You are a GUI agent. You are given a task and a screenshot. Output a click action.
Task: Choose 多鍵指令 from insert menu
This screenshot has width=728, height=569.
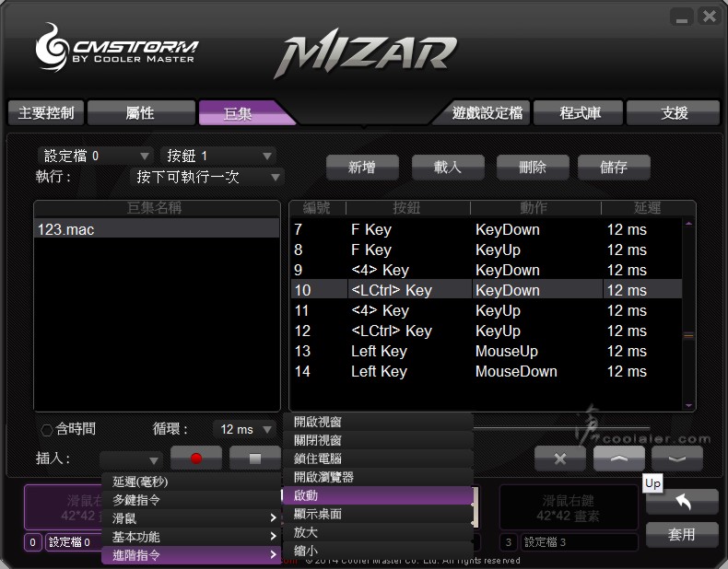[x=192, y=500]
